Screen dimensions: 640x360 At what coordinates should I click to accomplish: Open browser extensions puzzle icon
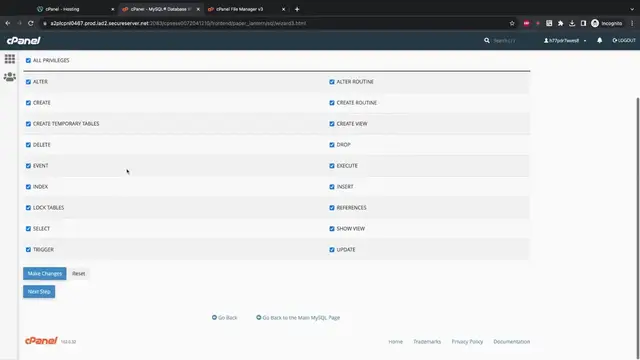point(560,23)
